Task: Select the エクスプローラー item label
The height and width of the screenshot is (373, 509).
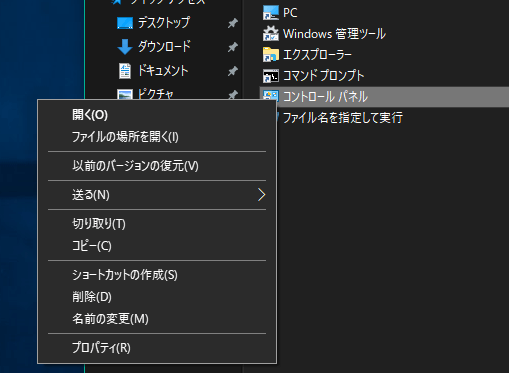Action: [317, 55]
